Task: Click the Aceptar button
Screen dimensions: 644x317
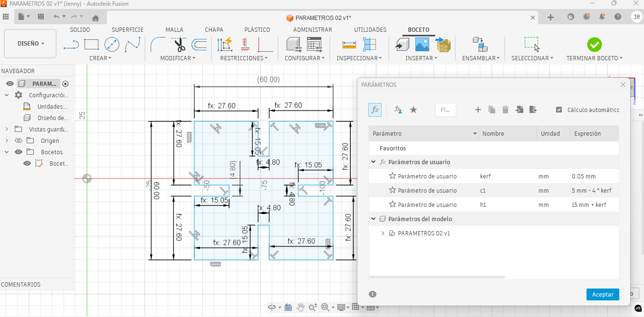Action: [x=603, y=294]
